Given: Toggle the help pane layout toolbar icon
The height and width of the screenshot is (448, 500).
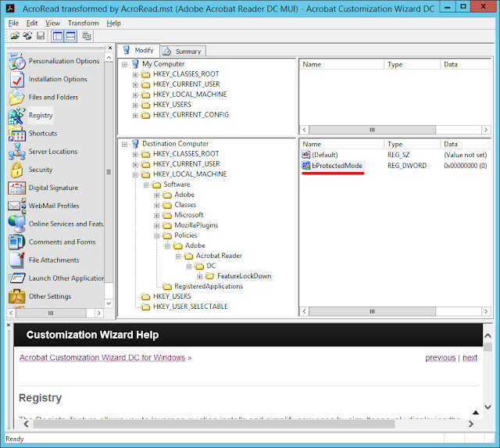Looking at the screenshot, I should [x=71, y=36].
